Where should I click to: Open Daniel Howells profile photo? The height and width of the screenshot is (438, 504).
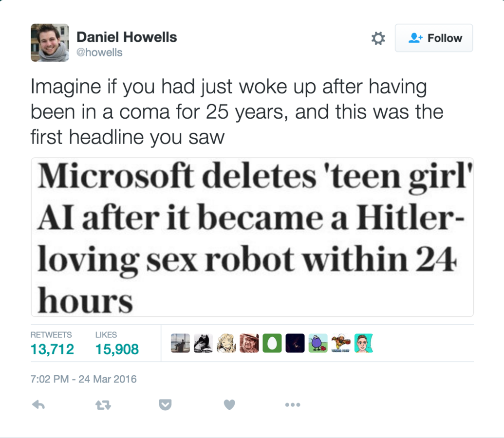50,42
